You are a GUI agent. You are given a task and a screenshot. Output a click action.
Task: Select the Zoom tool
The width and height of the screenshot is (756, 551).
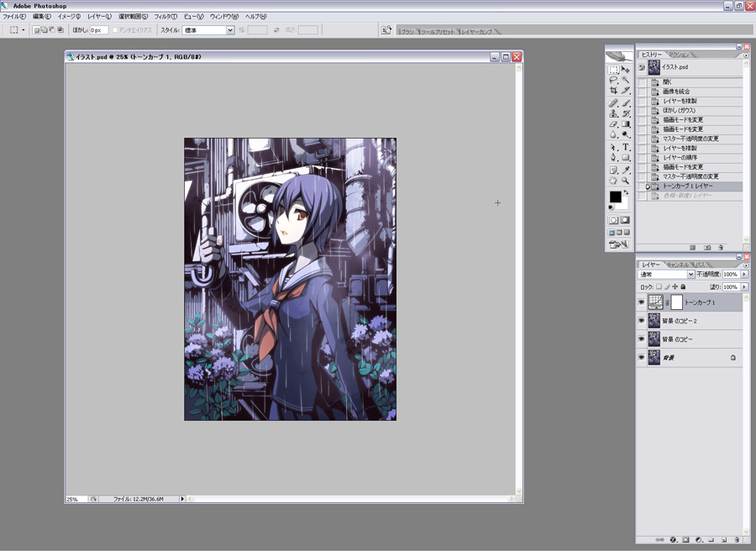click(x=625, y=181)
